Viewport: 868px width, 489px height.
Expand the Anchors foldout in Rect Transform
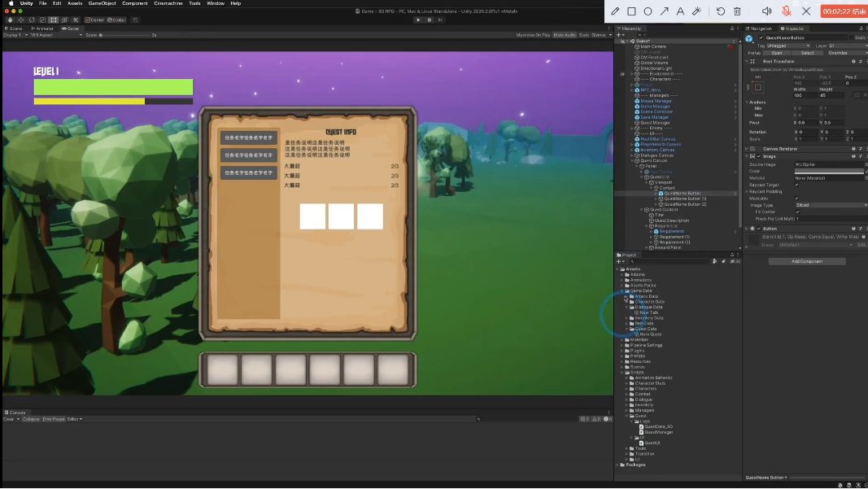(x=747, y=103)
